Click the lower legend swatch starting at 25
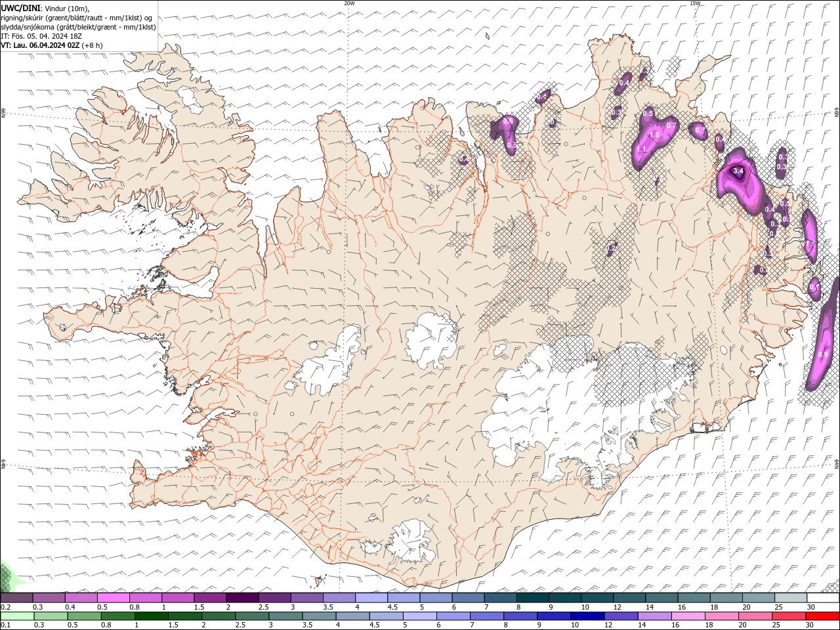Image resolution: width=840 pixels, height=630 pixels. tap(789, 616)
